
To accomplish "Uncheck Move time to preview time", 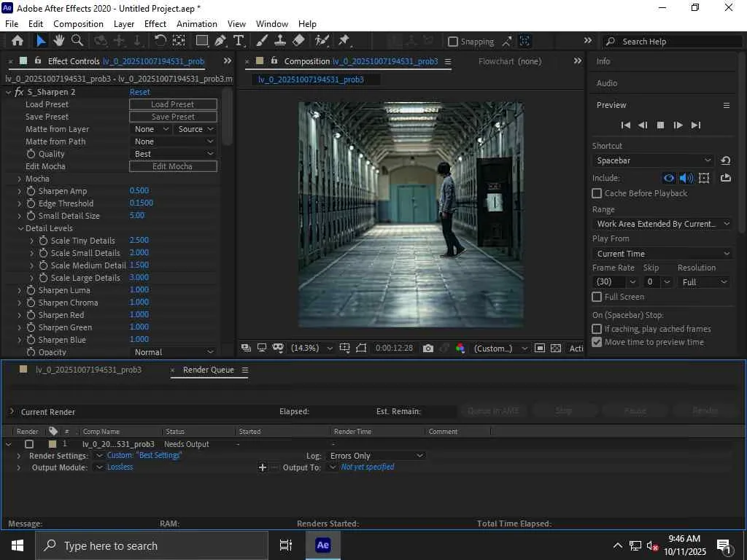I will coord(597,342).
